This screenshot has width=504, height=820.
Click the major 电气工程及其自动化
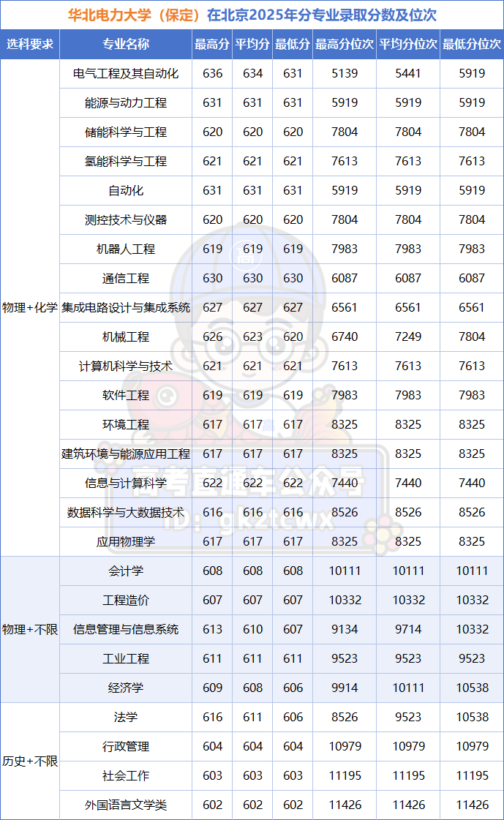coord(126,74)
